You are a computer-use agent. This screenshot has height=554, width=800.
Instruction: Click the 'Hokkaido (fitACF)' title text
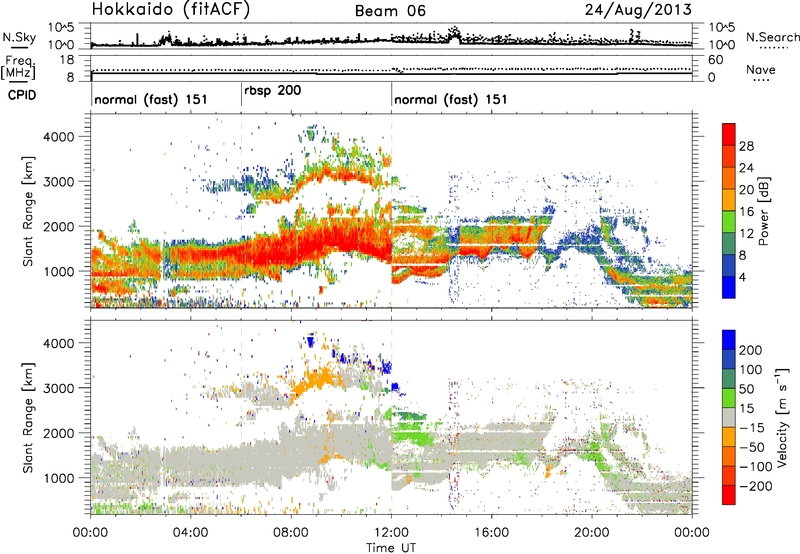[x=171, y=10]
